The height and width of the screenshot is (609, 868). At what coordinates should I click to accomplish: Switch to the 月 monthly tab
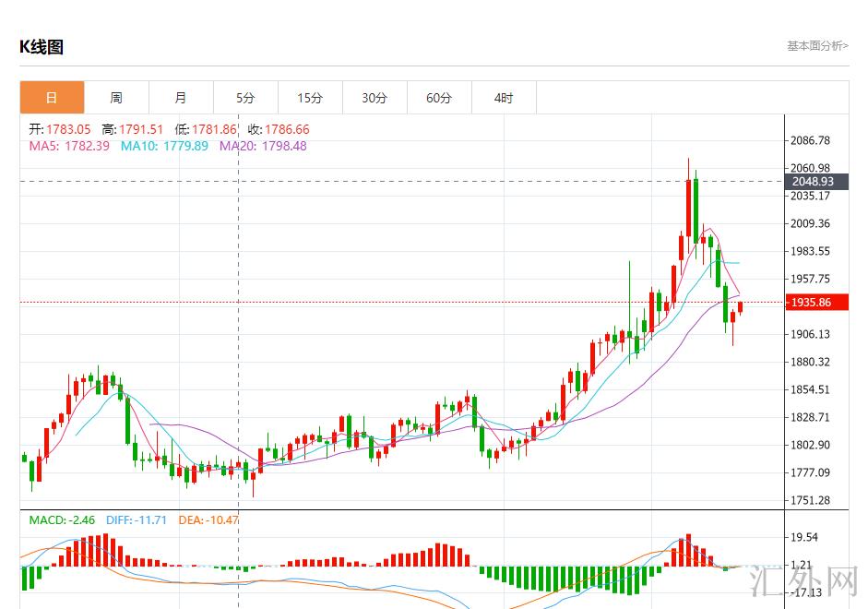point(181,98)
